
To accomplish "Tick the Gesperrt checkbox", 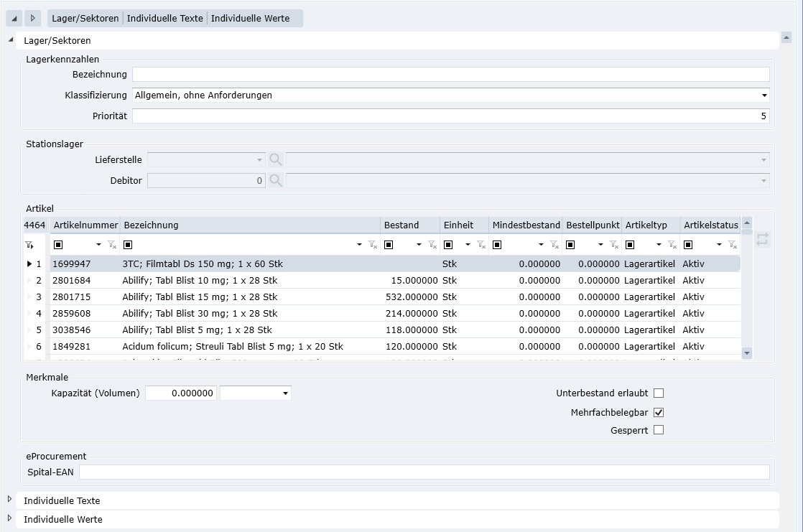I will coord(659,430).
